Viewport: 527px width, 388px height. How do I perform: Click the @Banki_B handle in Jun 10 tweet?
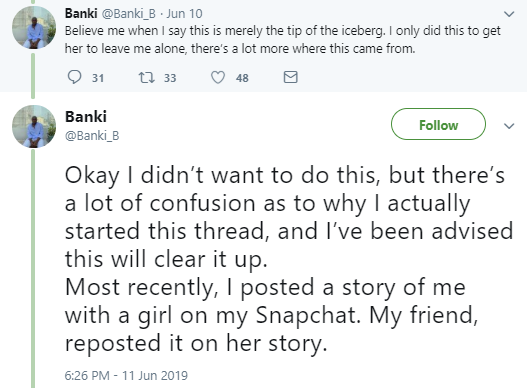pos(128,13)
